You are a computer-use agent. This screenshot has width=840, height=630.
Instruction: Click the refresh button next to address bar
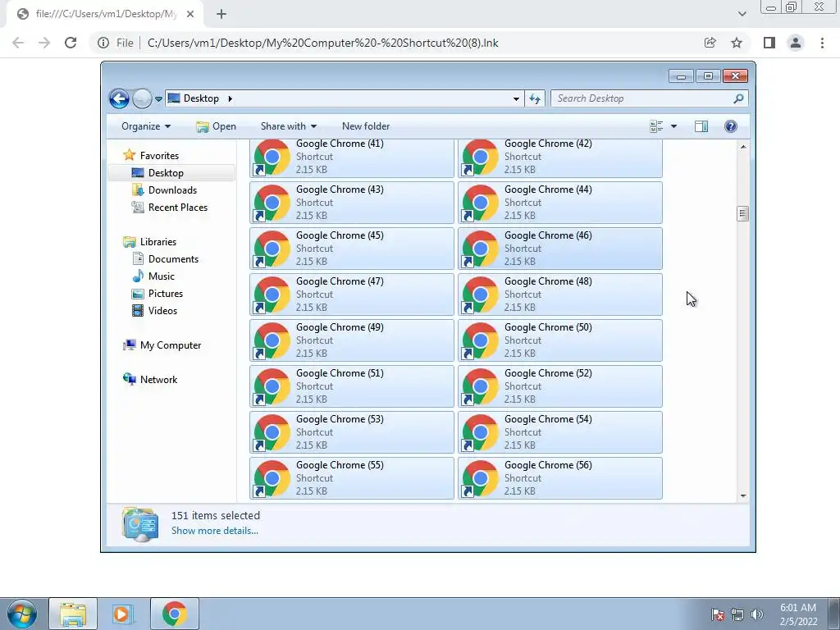535,98
